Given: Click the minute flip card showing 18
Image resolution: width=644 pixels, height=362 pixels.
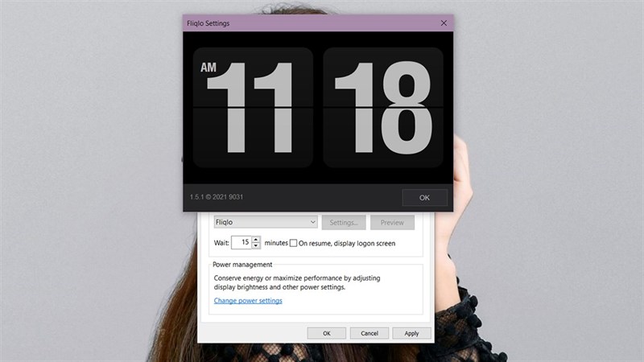Looking at the screenshot, I should (383, 108).
